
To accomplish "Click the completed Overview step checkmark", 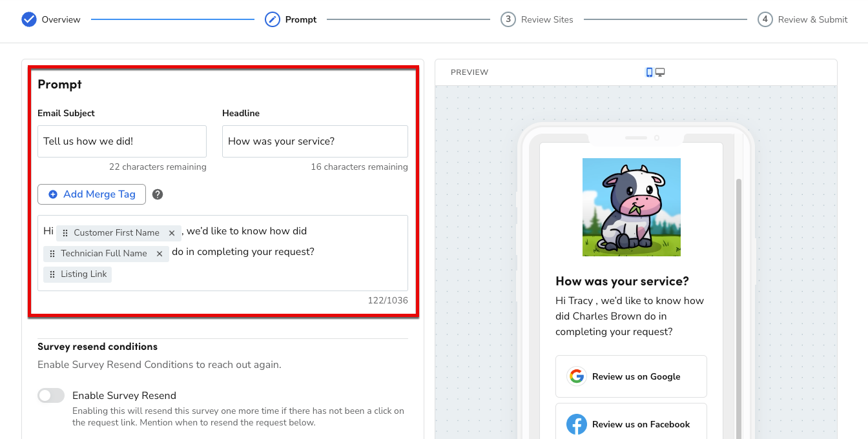I will click(28, 19).
